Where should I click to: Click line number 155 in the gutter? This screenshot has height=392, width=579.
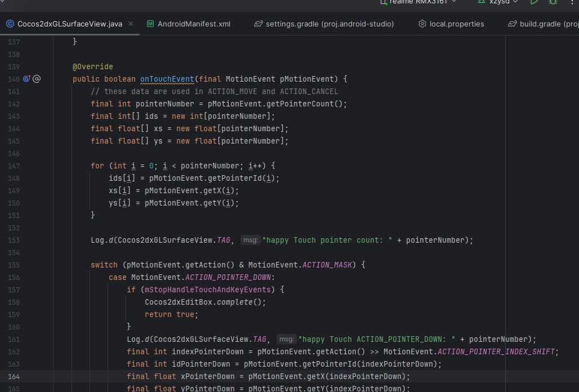click(14, 265)
